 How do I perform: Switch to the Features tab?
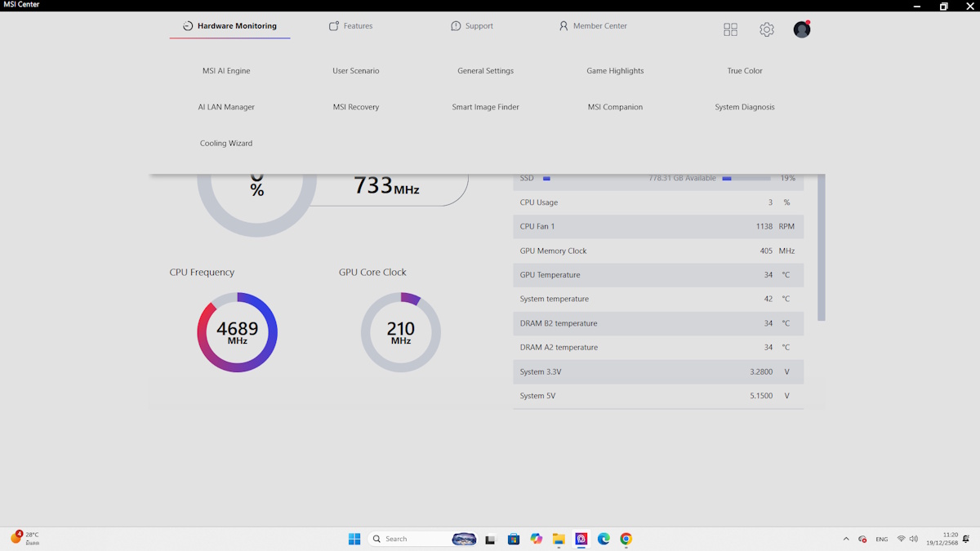(350, 26)
